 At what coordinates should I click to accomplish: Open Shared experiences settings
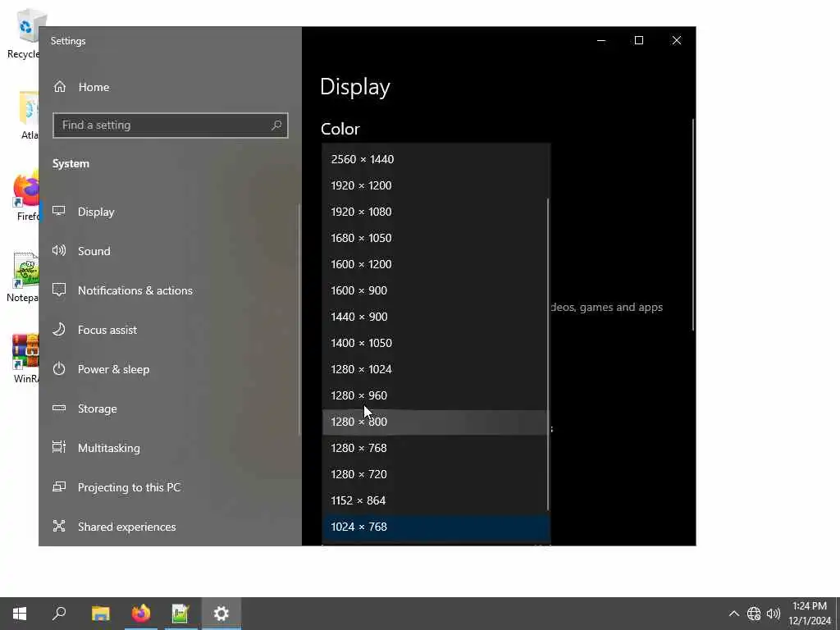(169, 527)
